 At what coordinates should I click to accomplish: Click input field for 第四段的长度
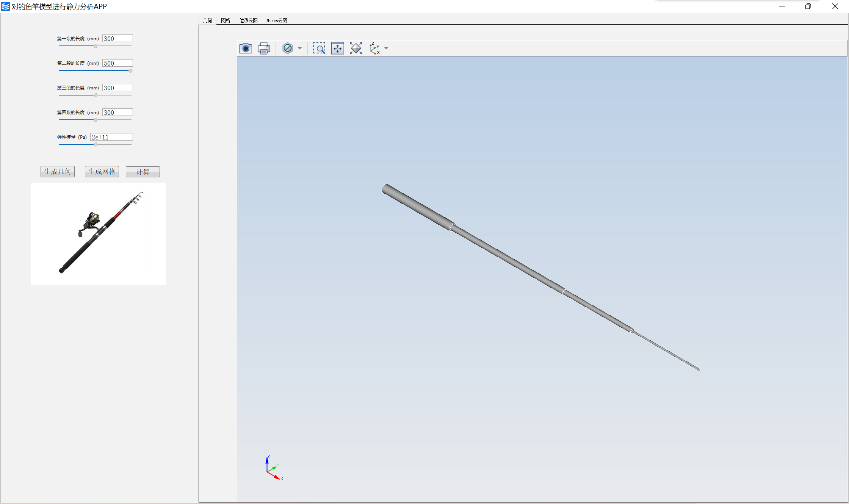click(x=116, y=112)
